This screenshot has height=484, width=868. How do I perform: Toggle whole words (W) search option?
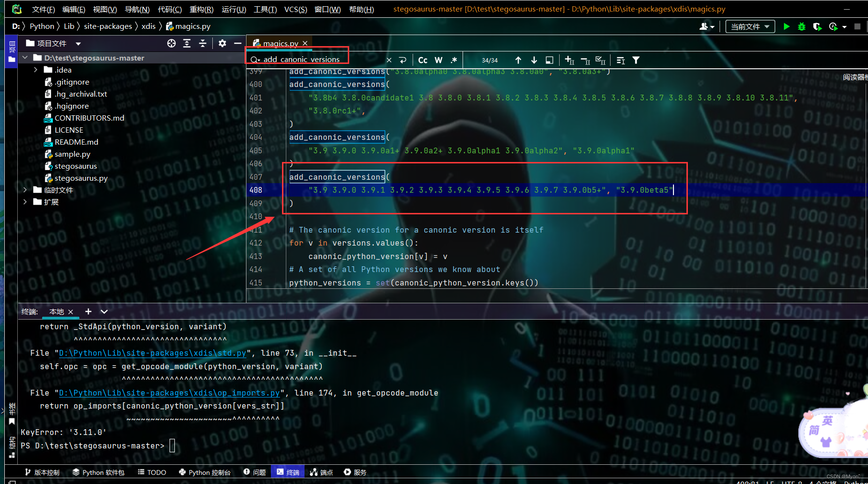(x=439, y=60)
